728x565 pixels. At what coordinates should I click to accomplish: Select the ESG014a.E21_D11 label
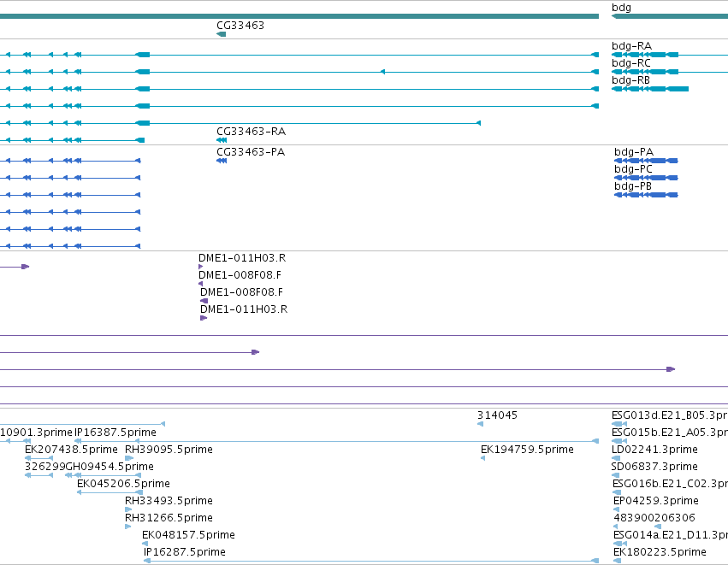[671, 535]
